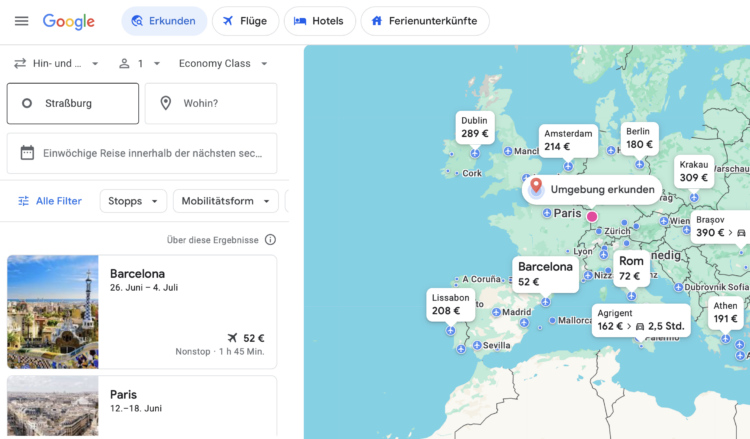
Task: Select the Brașov 390 € map price tag
Action: click(720, 227)
